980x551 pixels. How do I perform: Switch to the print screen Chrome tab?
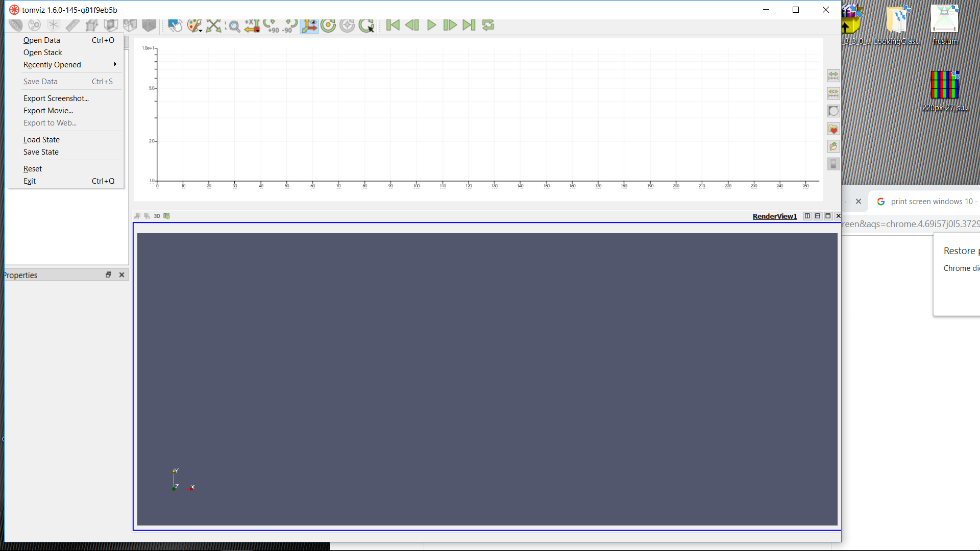[x=929, y=201]
